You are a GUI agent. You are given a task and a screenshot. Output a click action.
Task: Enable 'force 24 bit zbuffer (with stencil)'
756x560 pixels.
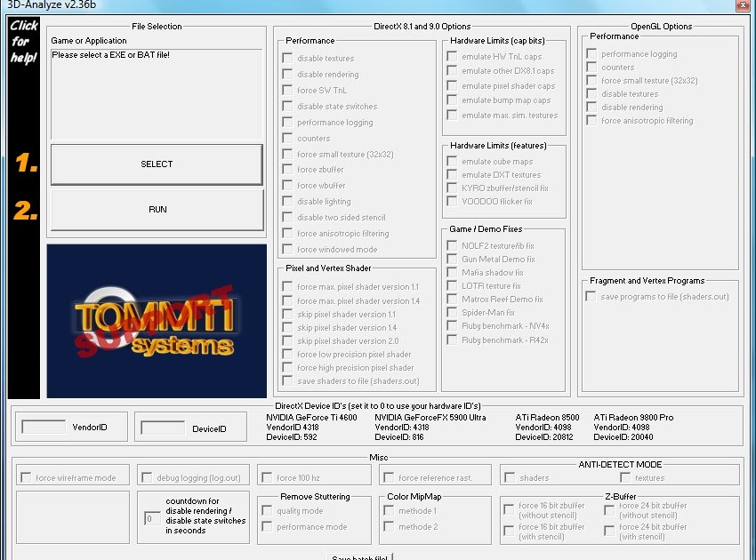(609, 531)
